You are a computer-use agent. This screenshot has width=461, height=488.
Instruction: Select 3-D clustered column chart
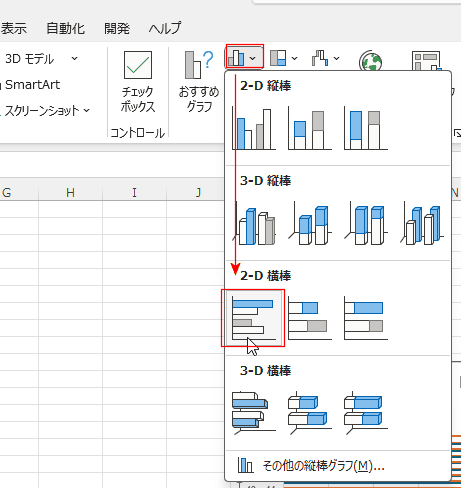tap(254, 223)
